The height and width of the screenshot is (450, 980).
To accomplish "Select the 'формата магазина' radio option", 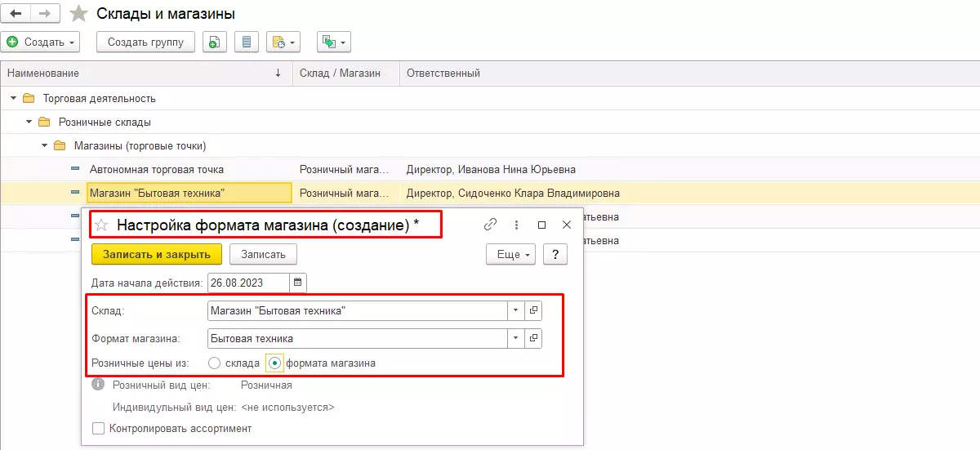I will point(275,363).
